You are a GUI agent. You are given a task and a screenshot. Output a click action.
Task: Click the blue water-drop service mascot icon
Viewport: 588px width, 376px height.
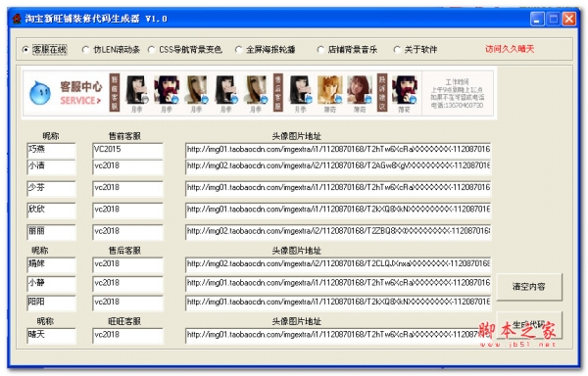tap(40, 93)
